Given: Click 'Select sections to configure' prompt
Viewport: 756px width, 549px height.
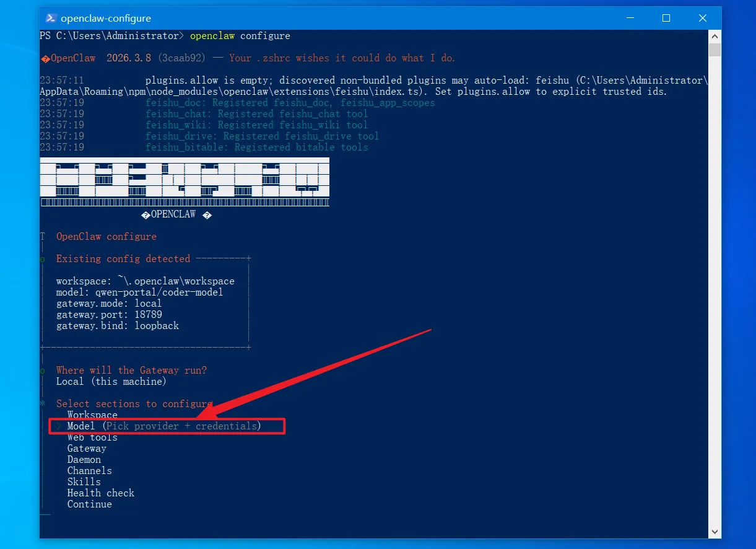Looking at the screenshot, I should pyautogui.click(x=134, y=403).
